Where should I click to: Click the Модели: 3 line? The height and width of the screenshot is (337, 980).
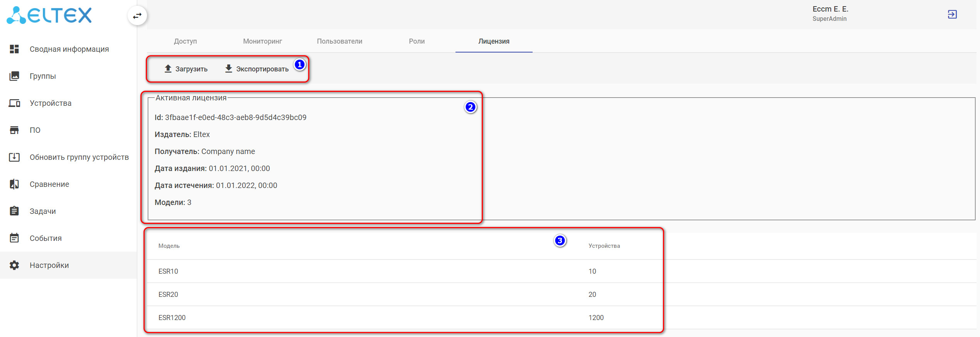(x=173, y=202)
